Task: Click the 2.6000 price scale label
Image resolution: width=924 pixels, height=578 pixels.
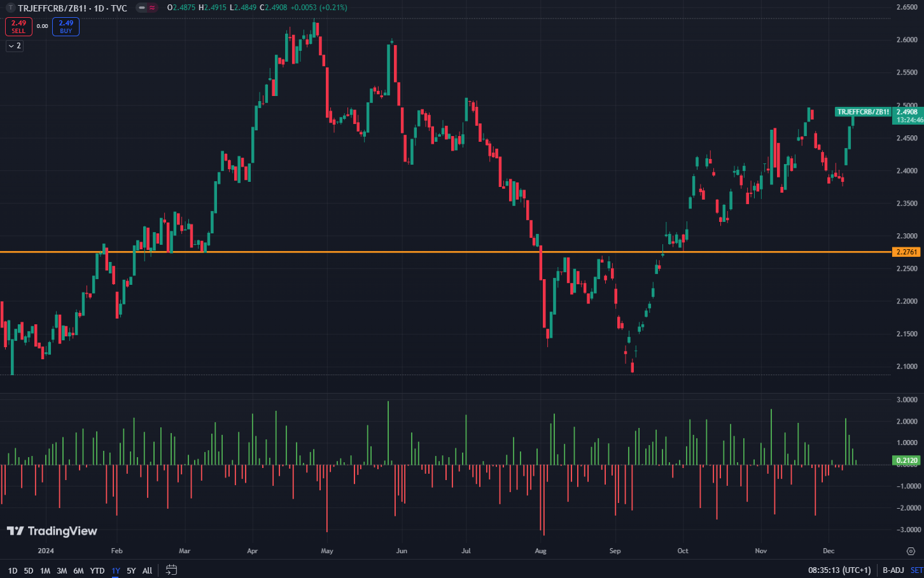Action: tap(907, 39)
